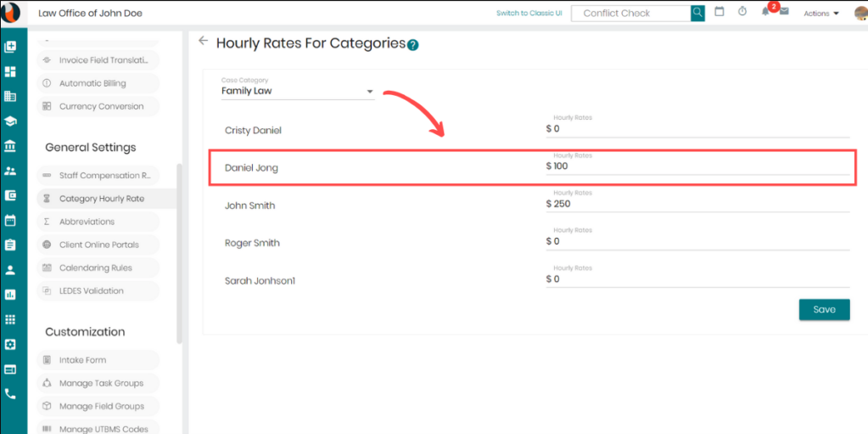Open the calendar icon in top bar
Screen dimensions: 868x434
[720, 12]
